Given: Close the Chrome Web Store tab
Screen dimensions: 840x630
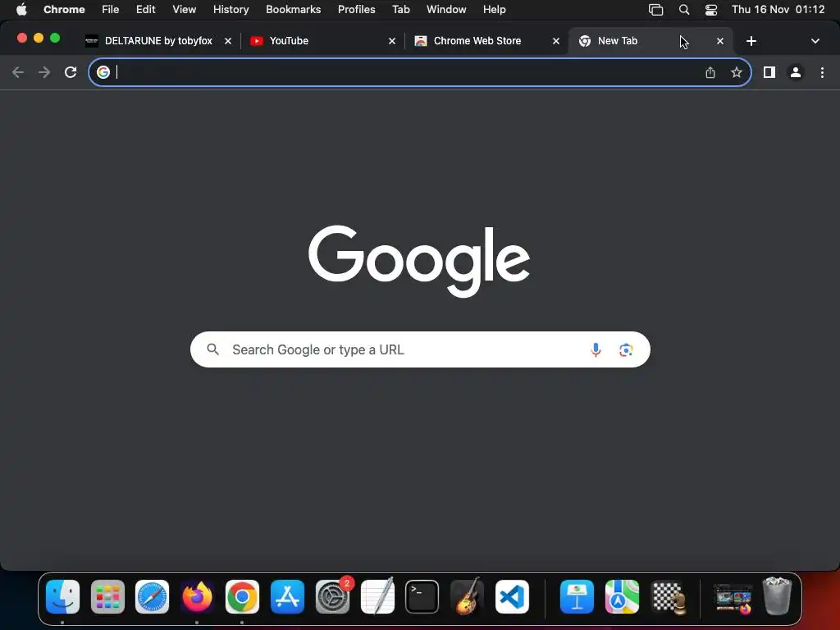Looking at the screenshot, I should point(556,41).
